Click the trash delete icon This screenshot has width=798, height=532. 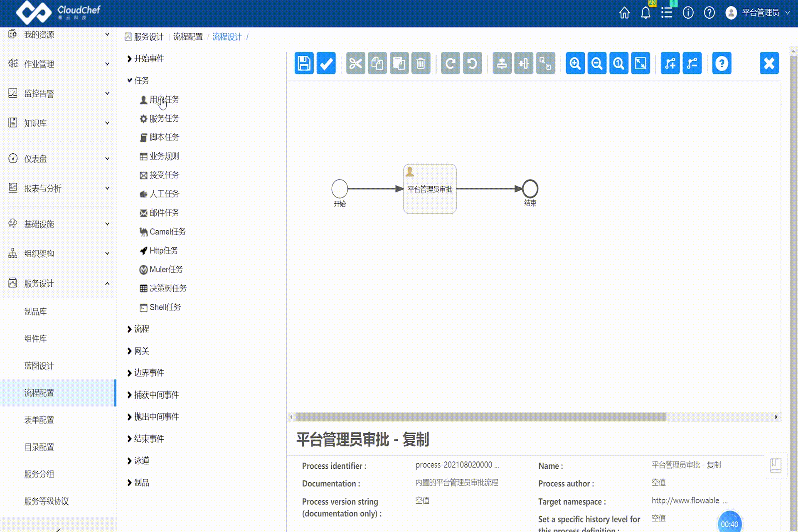click(x=421, y=64)
